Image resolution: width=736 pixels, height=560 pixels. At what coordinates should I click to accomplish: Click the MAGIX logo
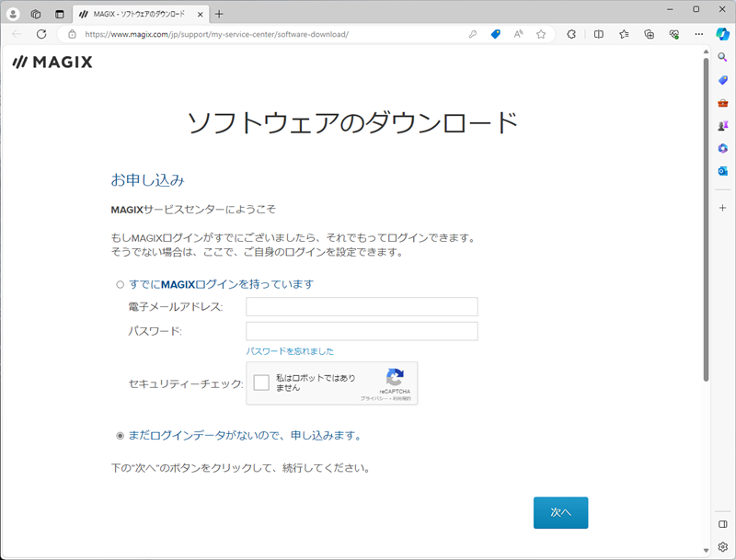click(x=52, y=62)
